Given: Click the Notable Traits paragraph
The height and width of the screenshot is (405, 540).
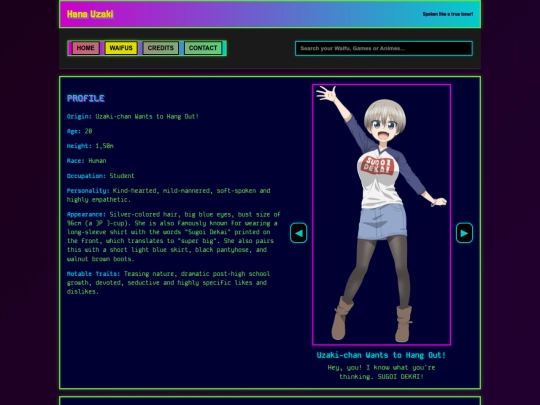Looking at the screenshot, I should pyautogui.click(x=168, y=282).
